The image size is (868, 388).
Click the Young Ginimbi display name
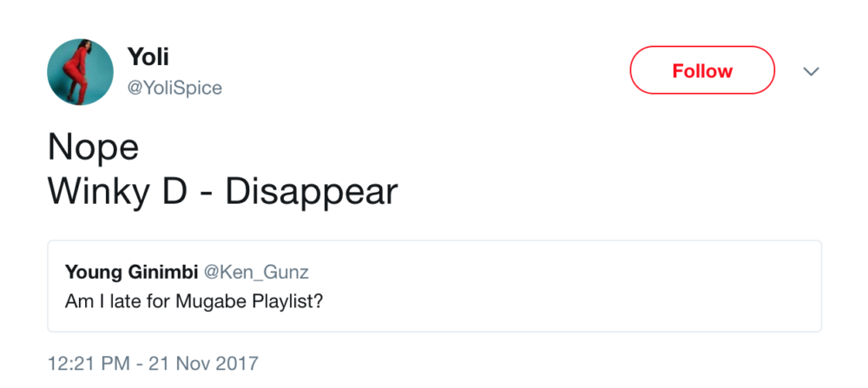click(x=130, y=273)
